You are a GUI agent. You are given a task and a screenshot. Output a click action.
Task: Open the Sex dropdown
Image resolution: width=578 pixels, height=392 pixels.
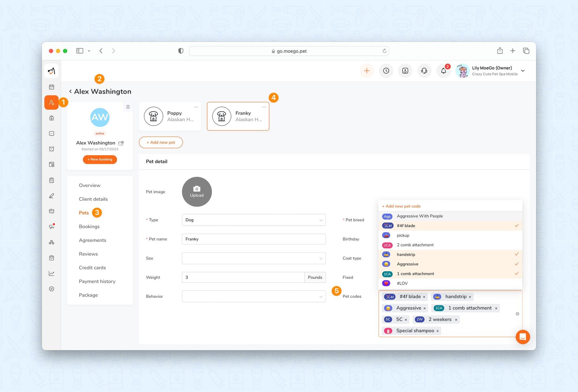253,258
